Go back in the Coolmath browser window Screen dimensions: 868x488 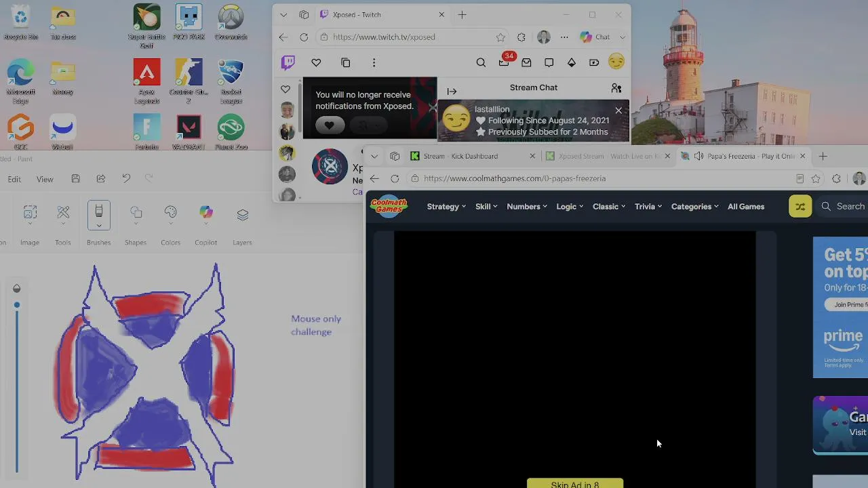(x=374, y=178)
